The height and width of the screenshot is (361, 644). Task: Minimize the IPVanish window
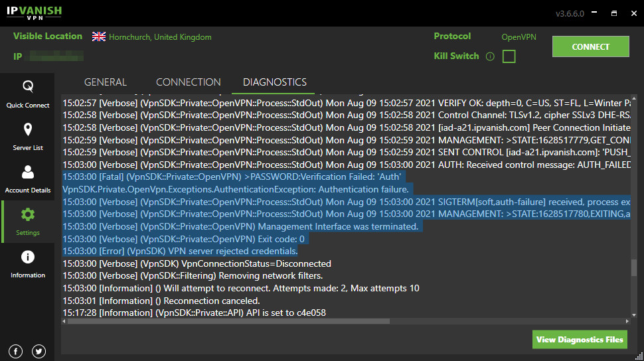point(594,13)
